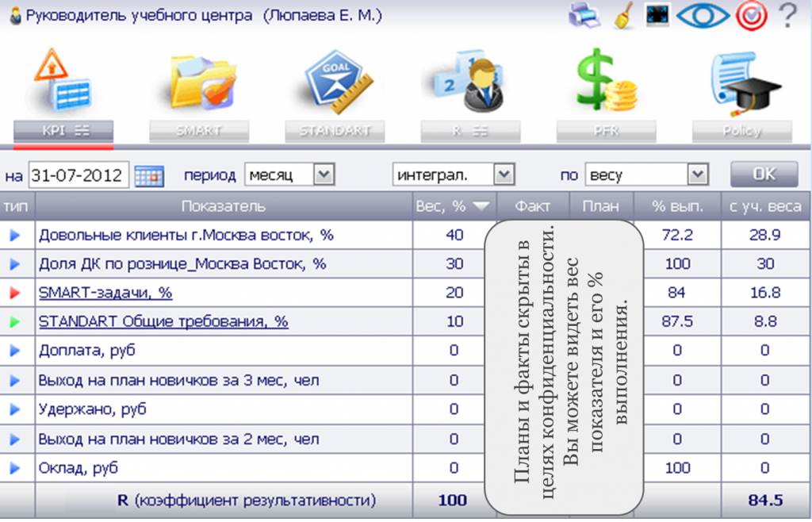Switch to the SMART tab
The width and height of the screenshot is (812, 522).
tap(199, 131)
